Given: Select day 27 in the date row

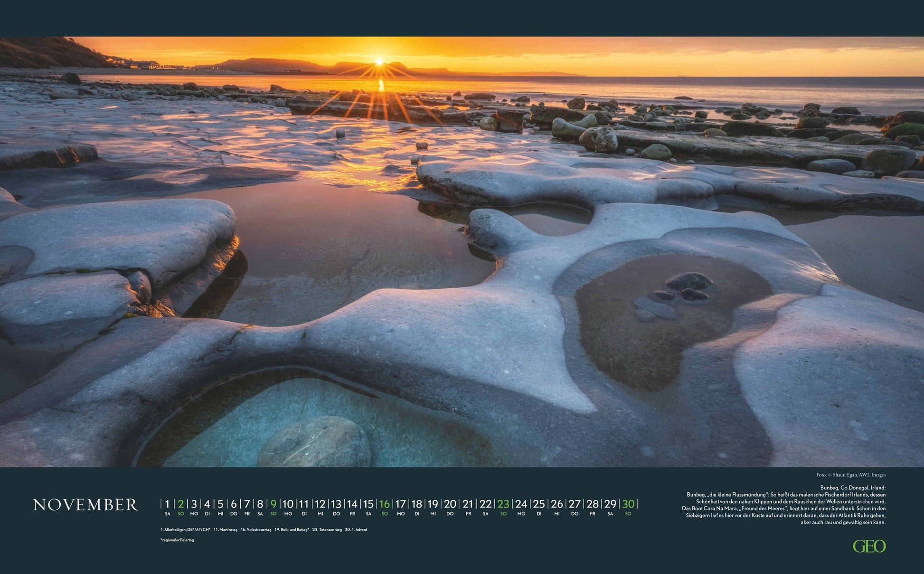Looking at the screenshot, I should 575,504.
